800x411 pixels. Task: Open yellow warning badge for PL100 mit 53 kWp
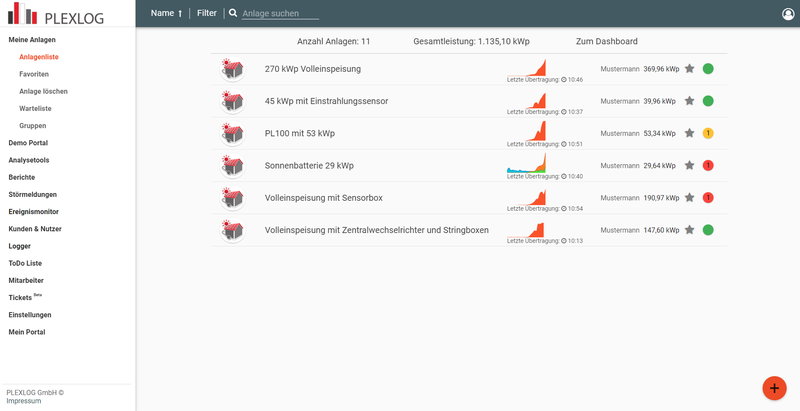pos(708,133)
